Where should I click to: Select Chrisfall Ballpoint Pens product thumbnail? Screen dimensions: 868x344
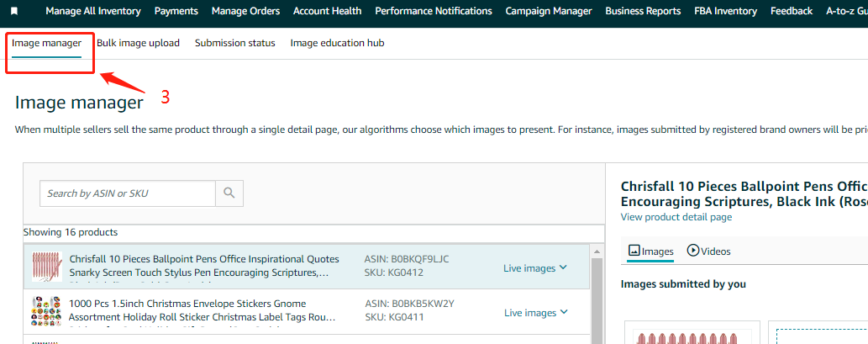tap(47, 267)
